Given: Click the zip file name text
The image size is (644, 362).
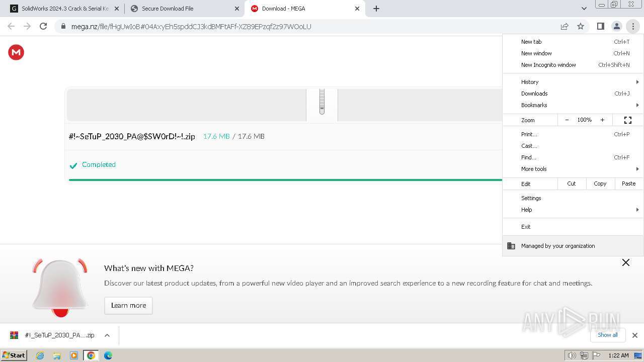Looking at the screenshot, I should (x=132, y=136).
